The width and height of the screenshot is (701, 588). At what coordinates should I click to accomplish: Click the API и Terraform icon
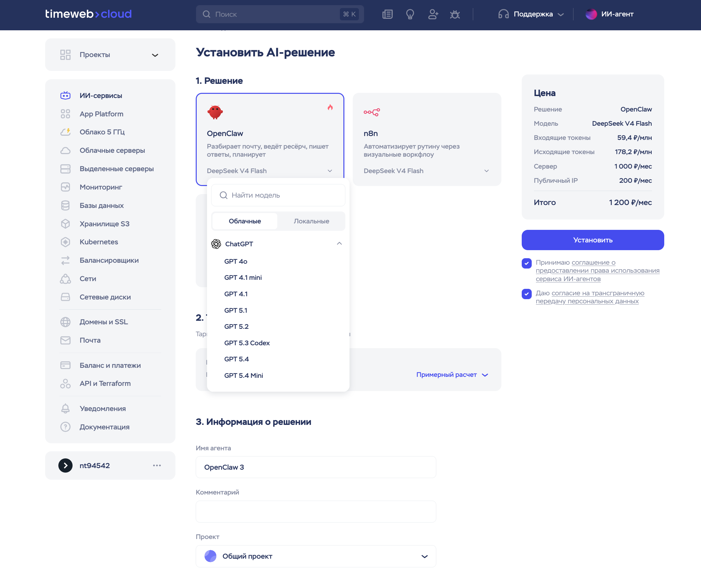click(65, 383)
